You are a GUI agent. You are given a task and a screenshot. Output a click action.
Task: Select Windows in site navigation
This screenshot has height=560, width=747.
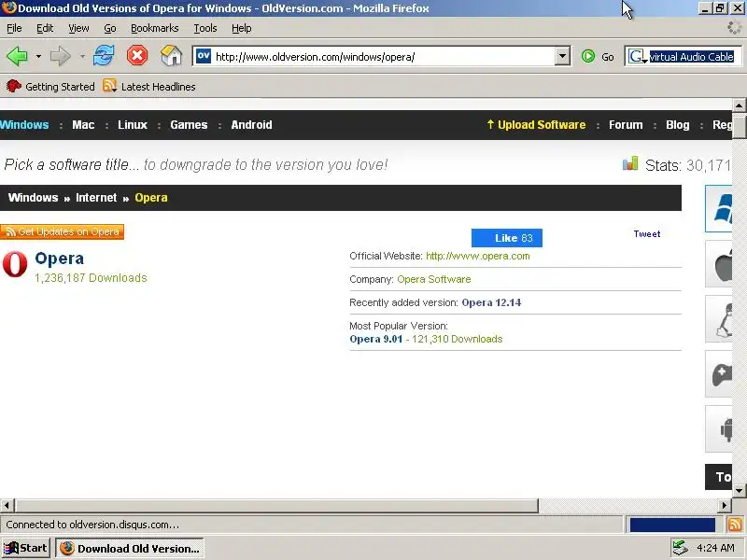point(24,125)
